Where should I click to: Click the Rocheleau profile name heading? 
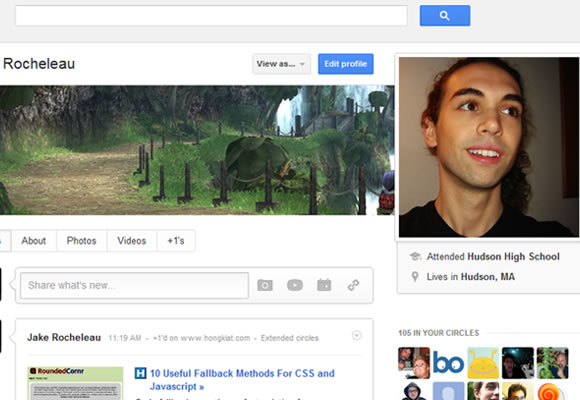[39, 64]
